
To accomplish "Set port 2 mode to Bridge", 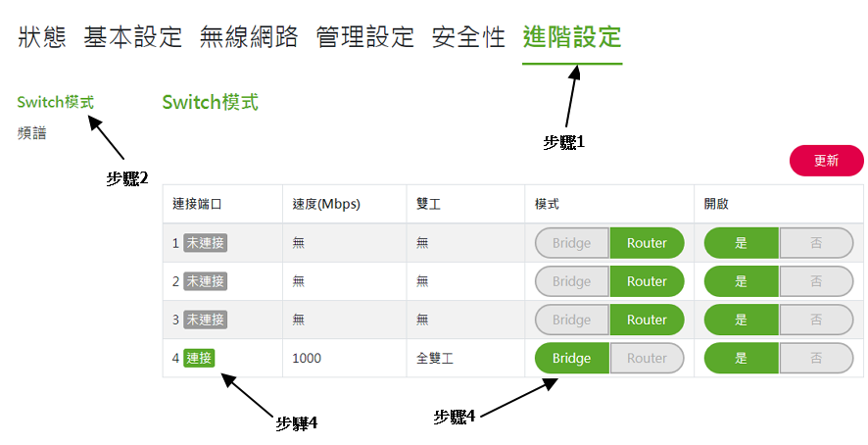I will click(572, 281).
